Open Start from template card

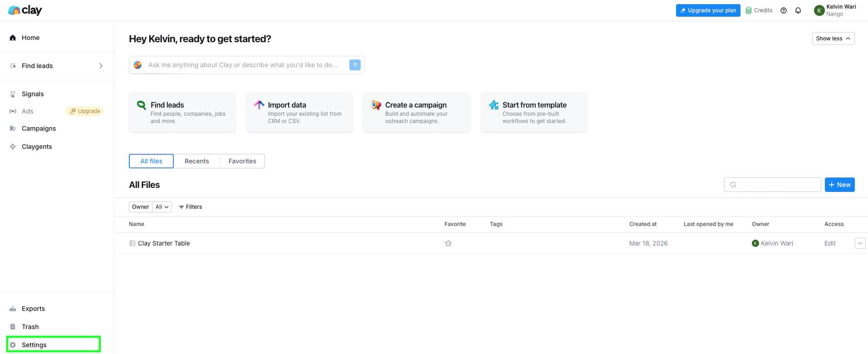pyautogui.click(x=534, y=113)
